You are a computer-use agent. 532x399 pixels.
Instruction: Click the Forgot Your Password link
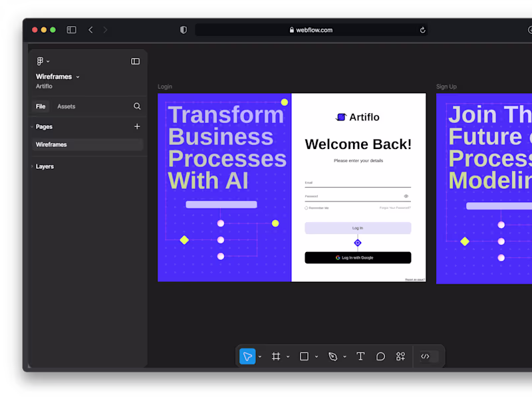(395, 208)
